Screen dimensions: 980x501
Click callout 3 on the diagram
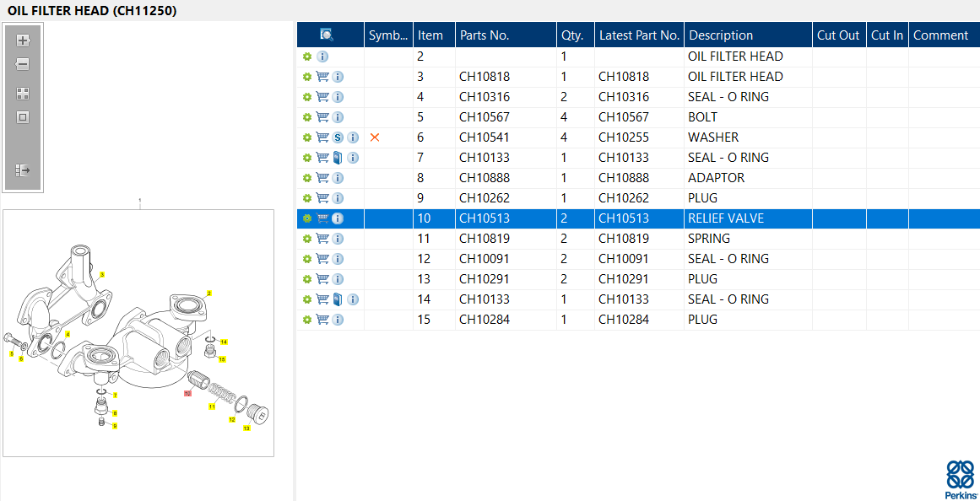[102, 274]
